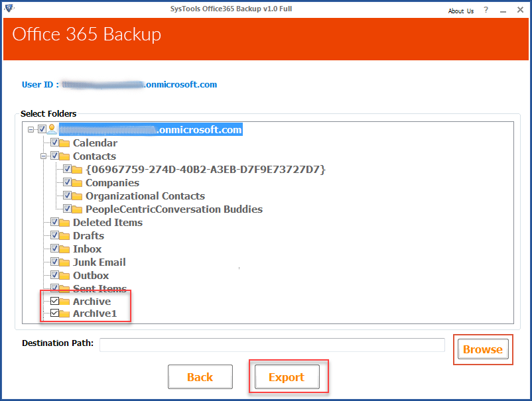Click the GUID-named folder icon under Contacts
This screenshot has height=401, width=532.
click(x=77, y=170)
